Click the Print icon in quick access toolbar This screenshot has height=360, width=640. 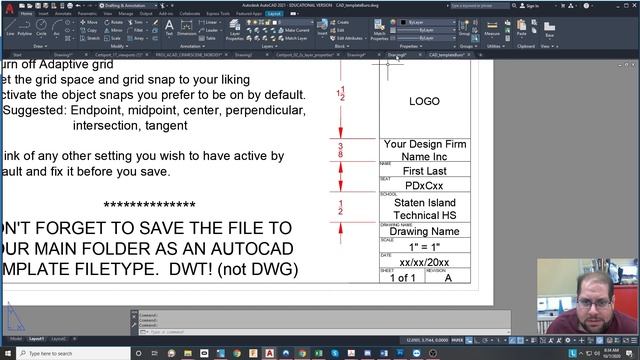click(70, 6)
